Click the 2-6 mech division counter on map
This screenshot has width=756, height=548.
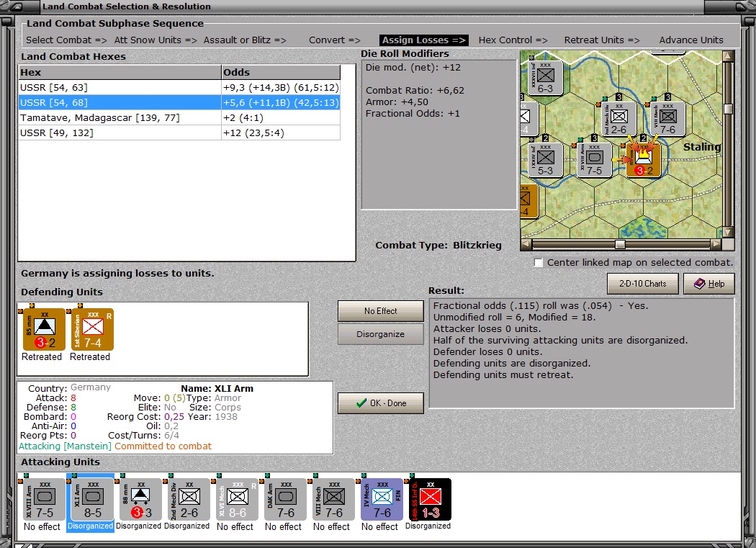[x=619, y=119]
